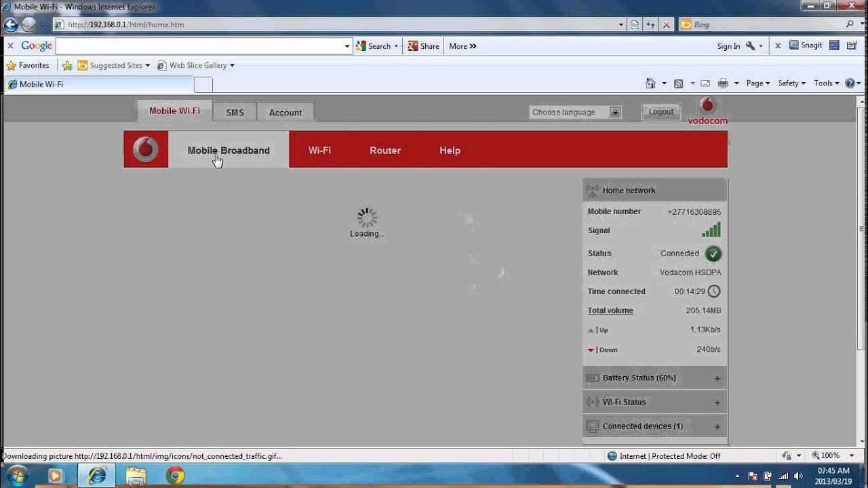Image resolution: width=868 pixels, height=488 pixels.
Task: Click More on the Google toolbar
Action: [x=462, y=46]
